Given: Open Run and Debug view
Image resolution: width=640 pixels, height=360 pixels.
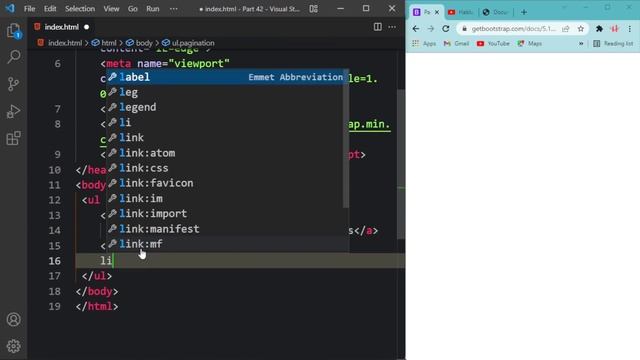Looking at the screenshot, I should 13,111.
